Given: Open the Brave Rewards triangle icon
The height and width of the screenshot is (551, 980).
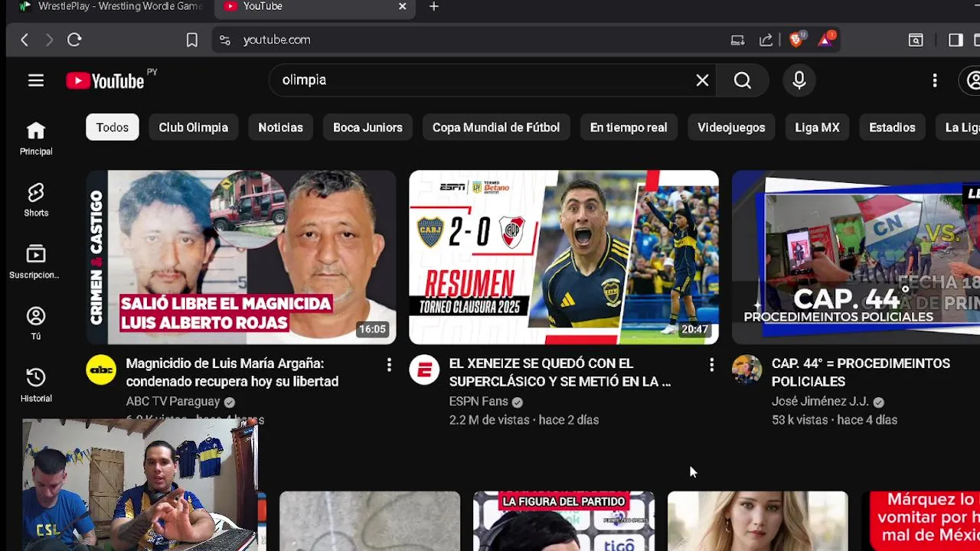Looking at the screenshot, I should pyautogui.click(x=826, y=40).
